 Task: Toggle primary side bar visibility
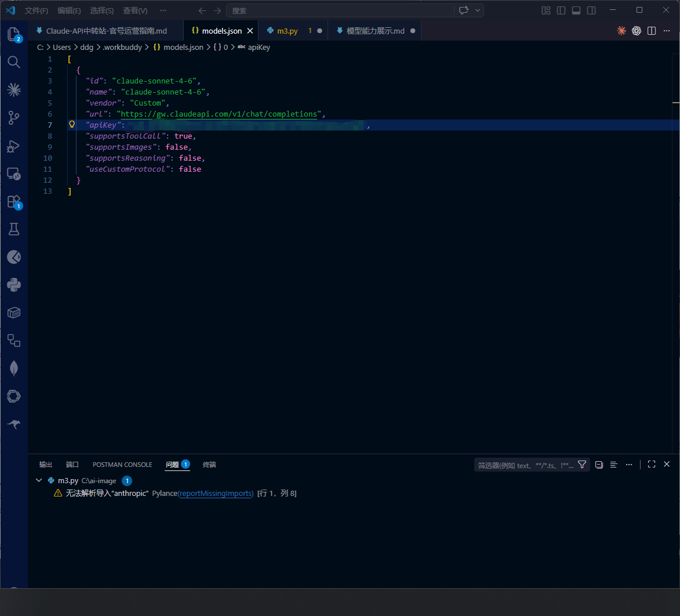point(561,10)
